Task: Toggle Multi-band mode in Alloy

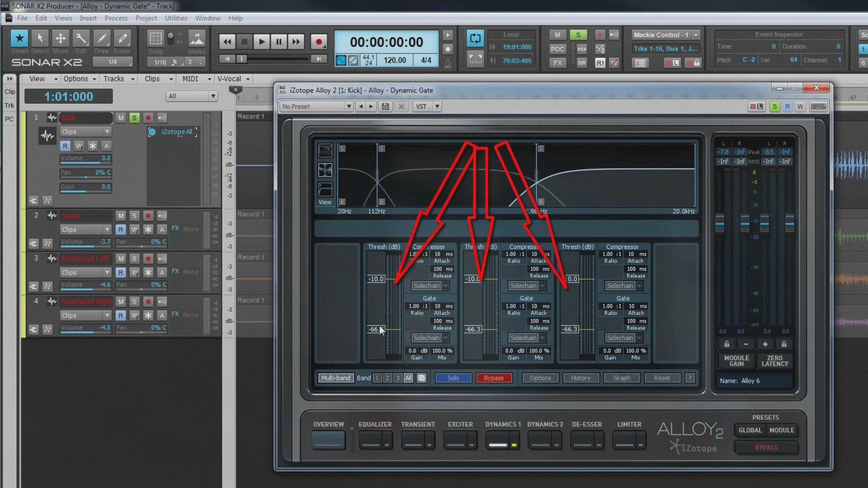Action: point(335,378)
